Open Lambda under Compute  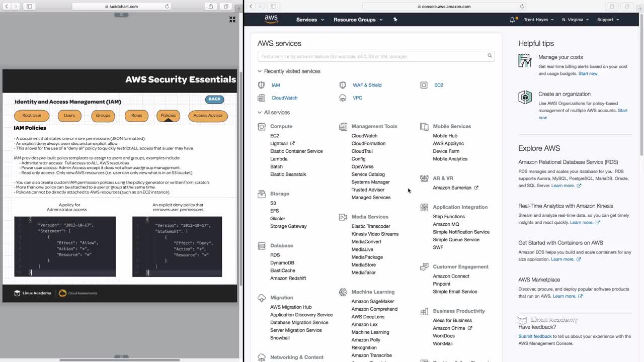(x=279, y=159)
